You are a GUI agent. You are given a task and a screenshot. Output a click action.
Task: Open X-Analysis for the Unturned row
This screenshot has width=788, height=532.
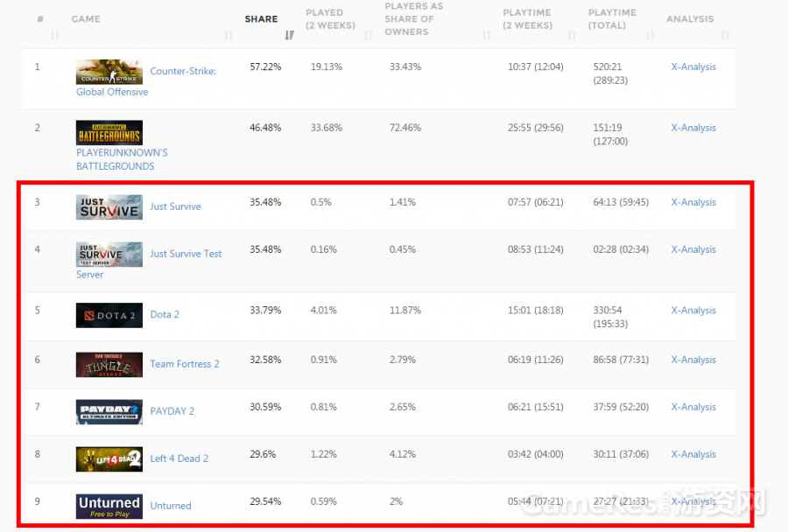(693, 502)
